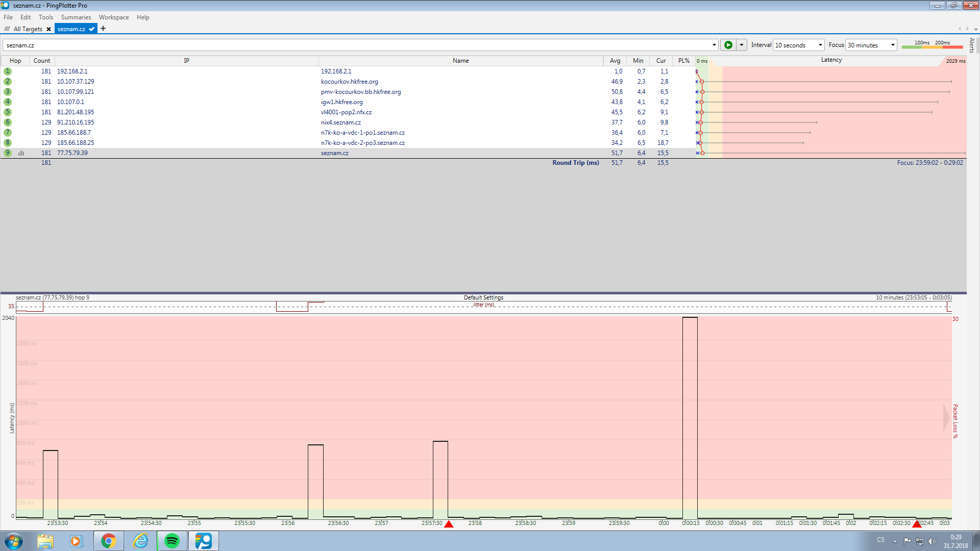Open the Workspace menu
Viewport: 980px width, 551px height.
113,17
